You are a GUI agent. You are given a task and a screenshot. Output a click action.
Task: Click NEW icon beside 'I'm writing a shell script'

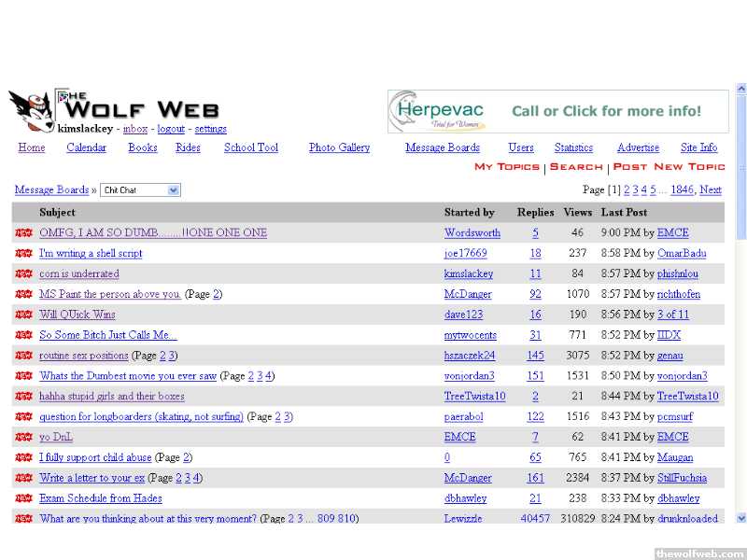[23, 254]
